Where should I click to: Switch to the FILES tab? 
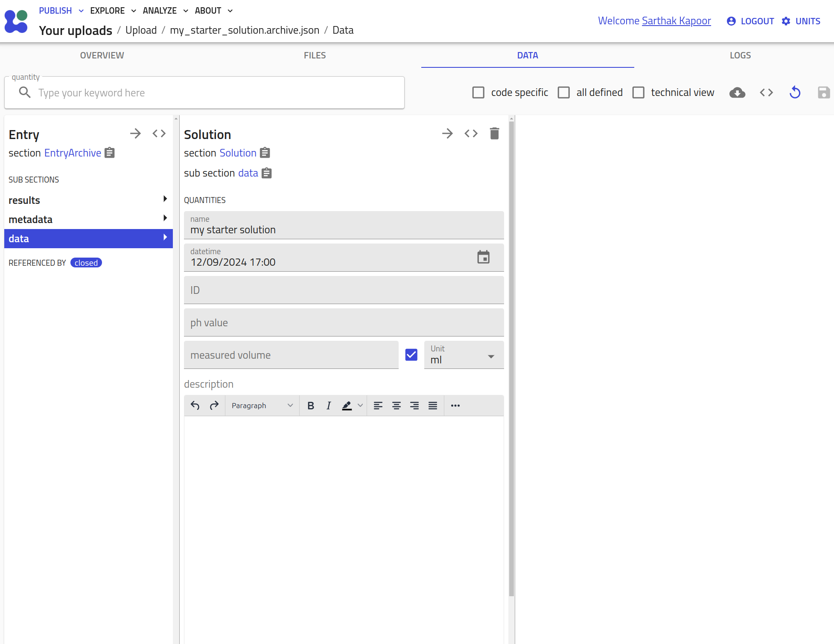click(x=315, y=55)
